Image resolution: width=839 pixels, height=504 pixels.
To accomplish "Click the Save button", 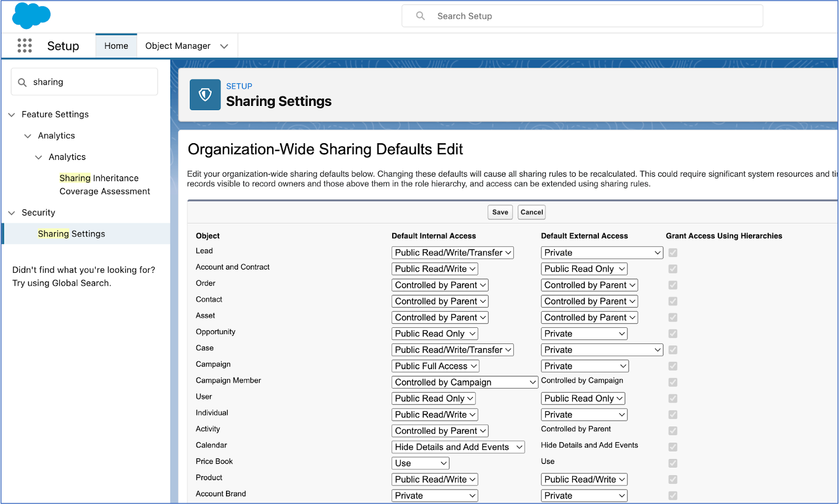I will click(500, 212).
